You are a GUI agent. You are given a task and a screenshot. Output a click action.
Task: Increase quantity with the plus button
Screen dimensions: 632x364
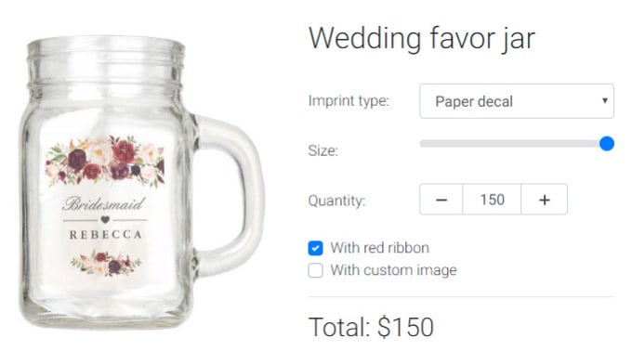click(544, 200)
